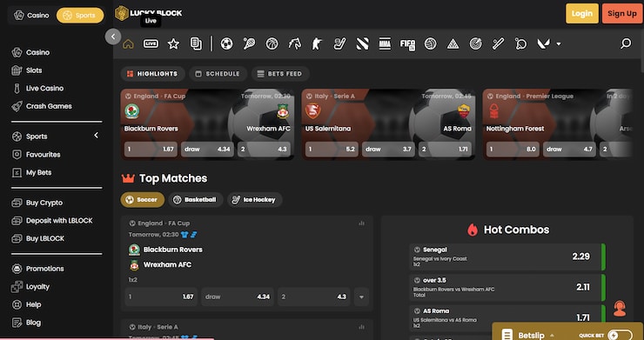The width and height of the screenshot is (644, 340).
Task: Open the Live events icon
Action: (x=151, y=43)
